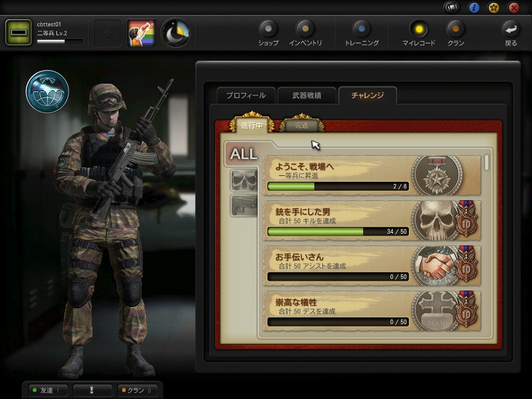The image size is (532, 399).
Task: Select the 完遂 completed challenges tab
Action: point(302,125)
